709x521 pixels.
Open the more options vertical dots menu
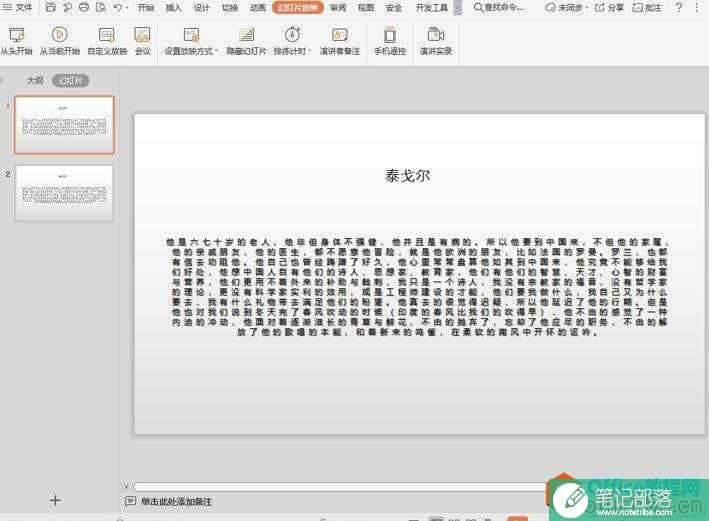(697, 8)
